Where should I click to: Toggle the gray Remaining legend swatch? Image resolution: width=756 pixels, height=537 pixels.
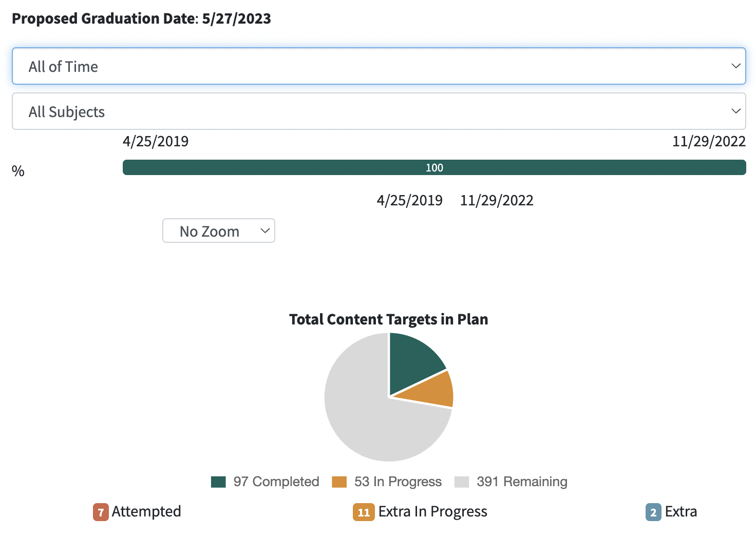pos(462,482)
